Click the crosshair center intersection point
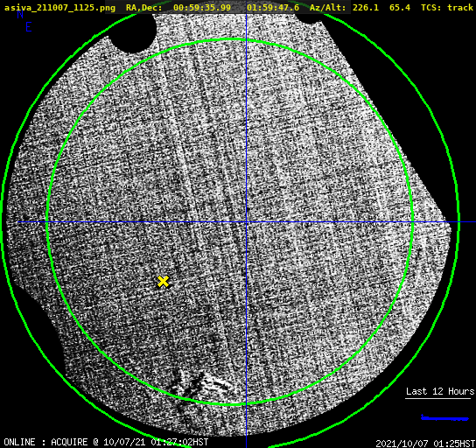The width and height of the screenshot is (476, 448). (246, 222)
